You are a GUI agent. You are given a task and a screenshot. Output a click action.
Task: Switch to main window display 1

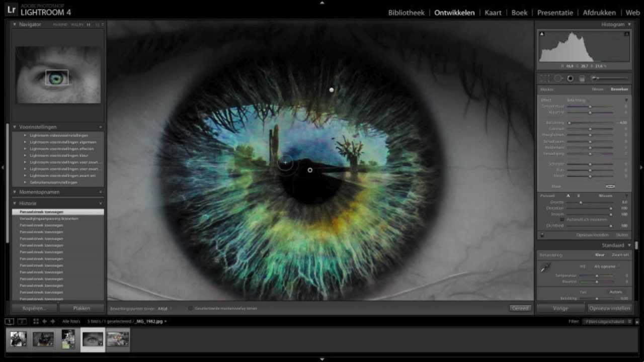[10, 321]
